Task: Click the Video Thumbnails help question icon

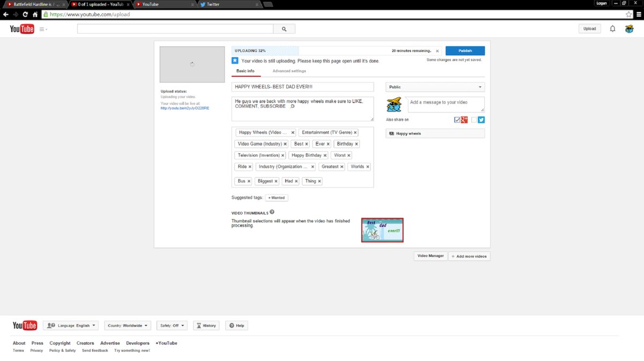Action: coord(272,212)
